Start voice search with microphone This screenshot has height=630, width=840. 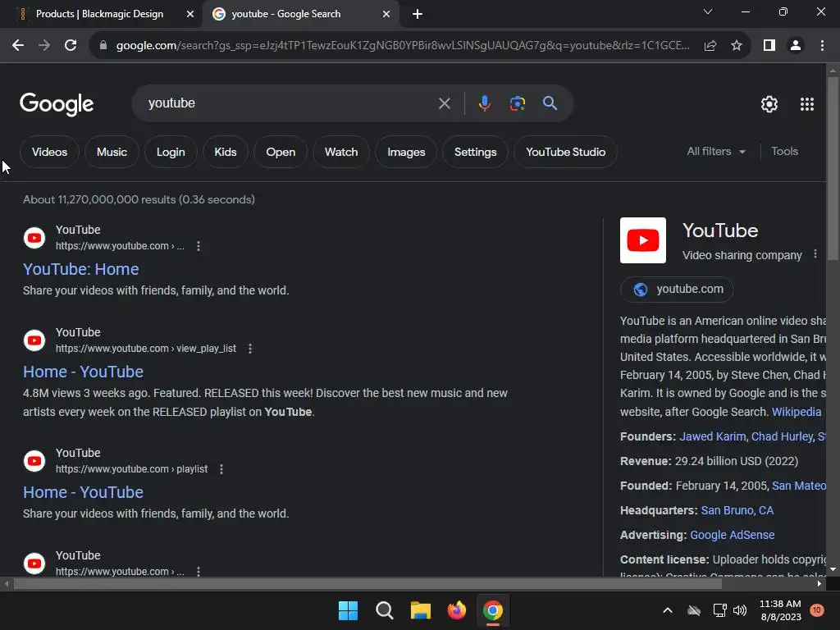point(484,103)
